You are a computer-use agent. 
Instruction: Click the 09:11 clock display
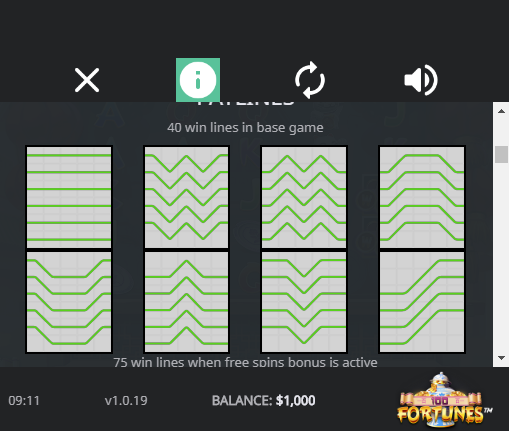point(24,400)
